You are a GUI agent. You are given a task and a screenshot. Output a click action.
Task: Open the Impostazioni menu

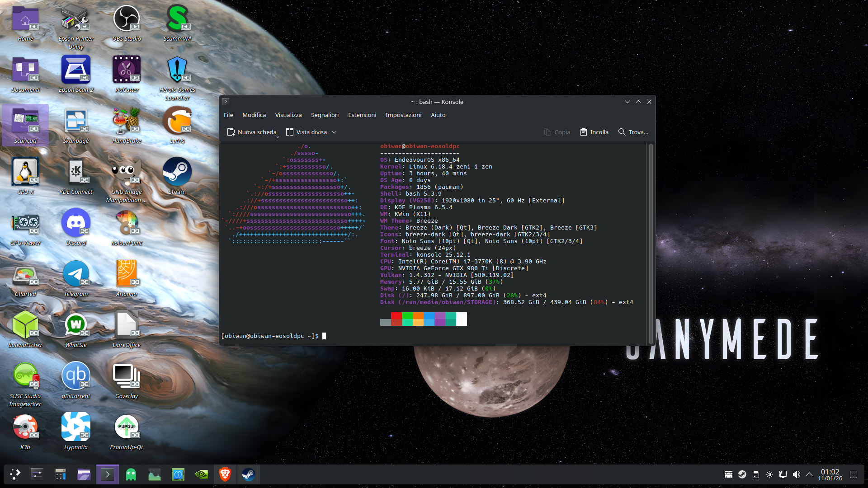pos(403,115)
